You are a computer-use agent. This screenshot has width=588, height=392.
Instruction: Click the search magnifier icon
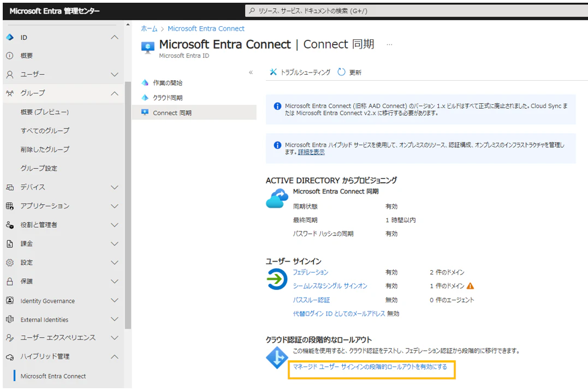tap(252, 10)
